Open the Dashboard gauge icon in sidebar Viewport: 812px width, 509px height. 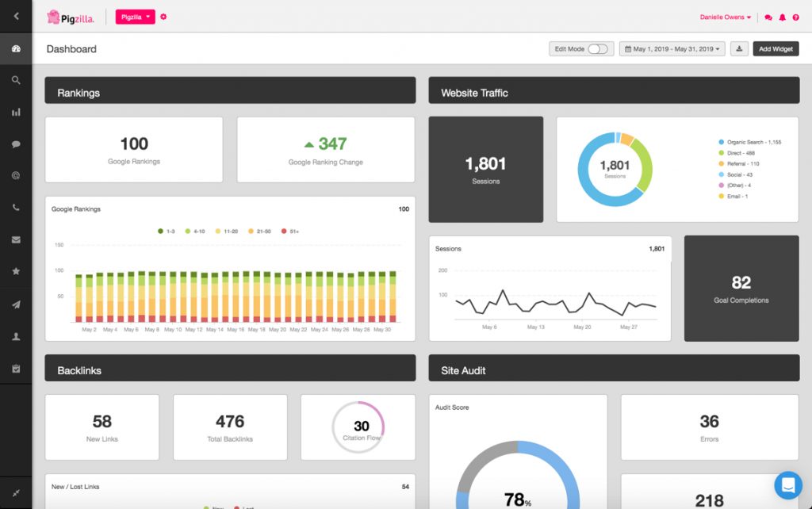point(16,48)
